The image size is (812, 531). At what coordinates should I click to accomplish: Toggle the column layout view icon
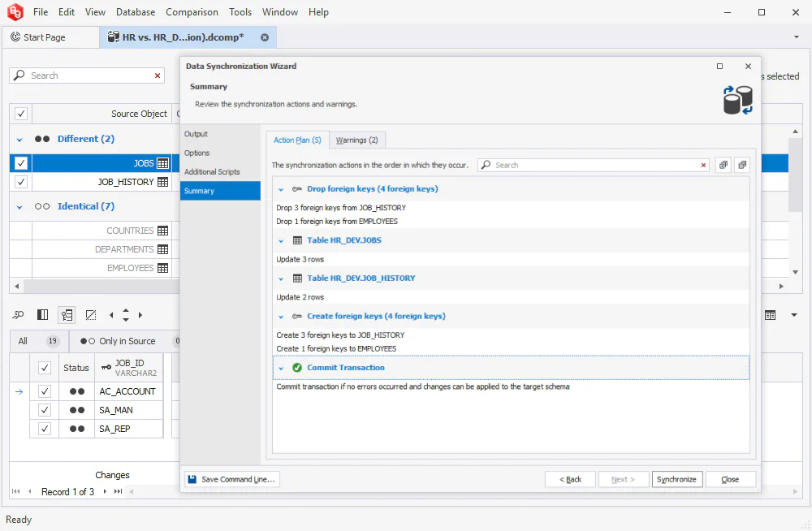tap(42, 314)
